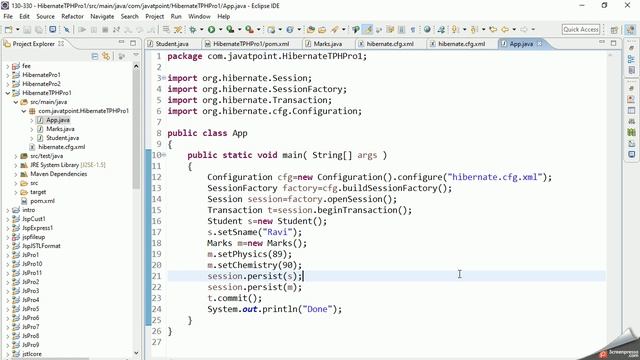Select the JspJSTLFormat project
Image resolution: width=640 pixels, height=360 pixels.
click(41, 246)
